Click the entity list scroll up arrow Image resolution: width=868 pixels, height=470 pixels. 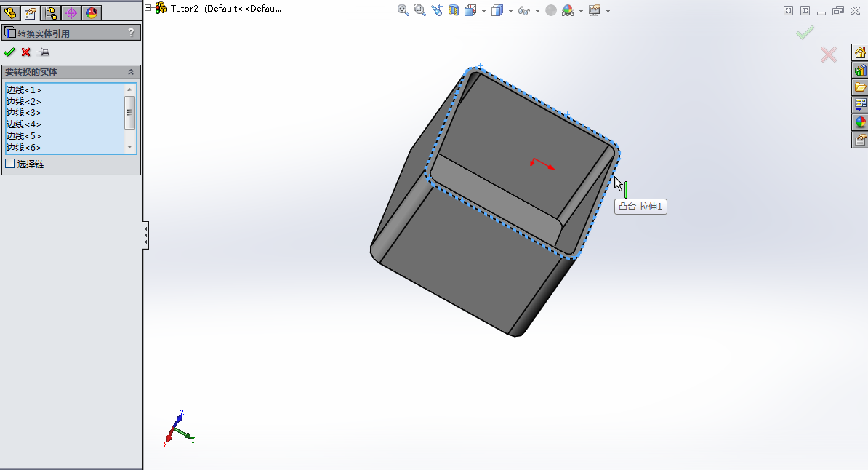point(129,89)
